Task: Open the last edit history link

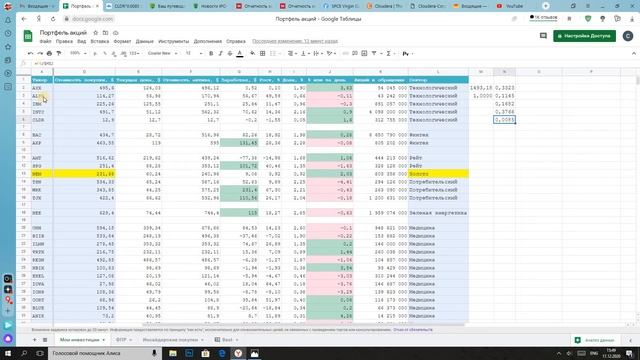Action: click(x=295, y=42)
